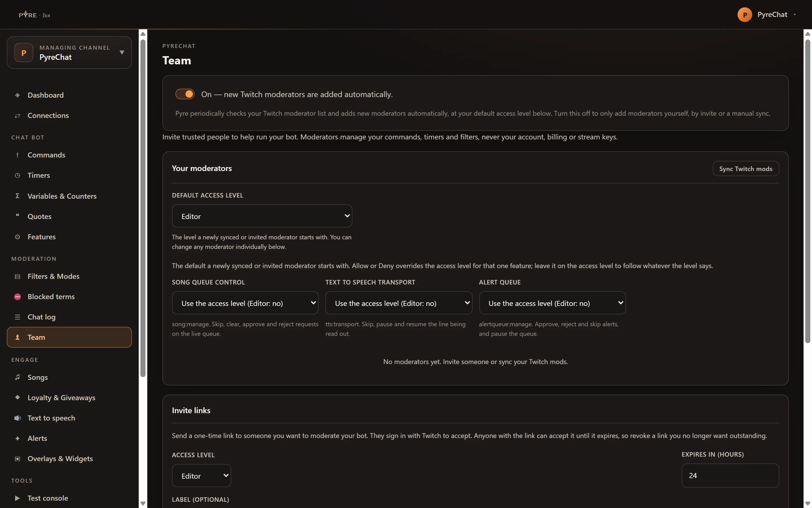Click the main page scroll-down arrow

pyautogui.click(x=808, y=504)
